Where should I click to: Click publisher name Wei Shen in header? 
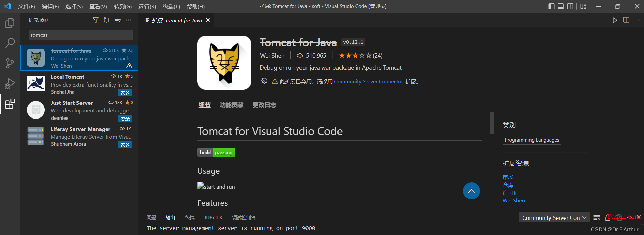[x=272, y=56]
